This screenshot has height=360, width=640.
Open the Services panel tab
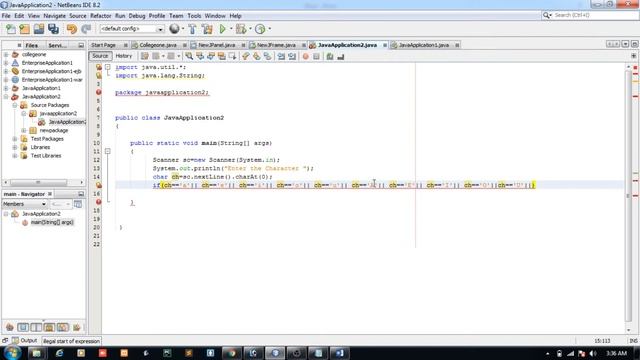57,45
